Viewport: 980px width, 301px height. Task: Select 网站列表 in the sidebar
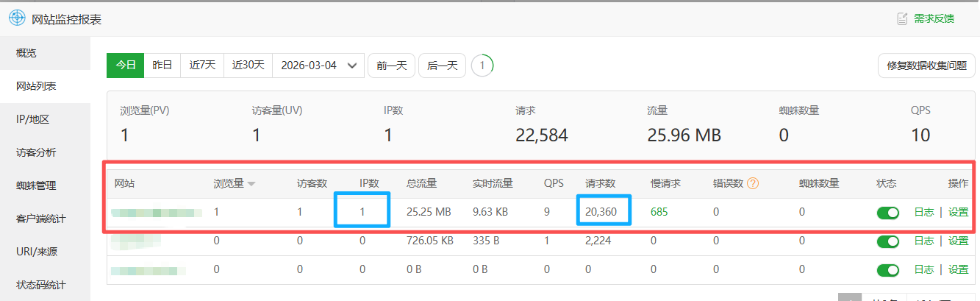(x=45, y=86)
